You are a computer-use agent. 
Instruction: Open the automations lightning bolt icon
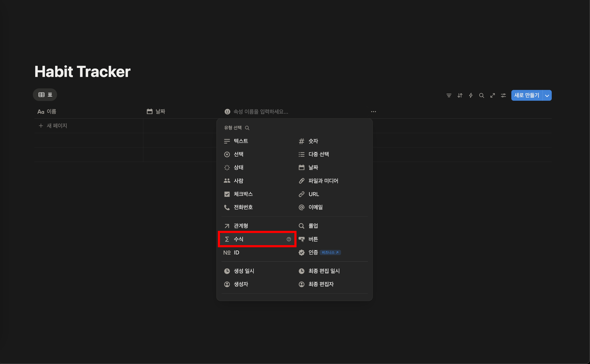(x=471, y=96)
